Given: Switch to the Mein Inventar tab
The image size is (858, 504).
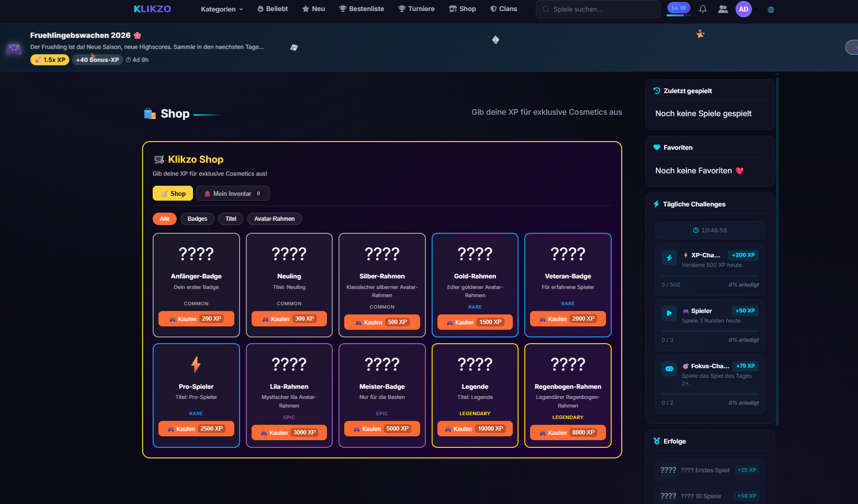Looking at the screenshot, I should (232, 193).
